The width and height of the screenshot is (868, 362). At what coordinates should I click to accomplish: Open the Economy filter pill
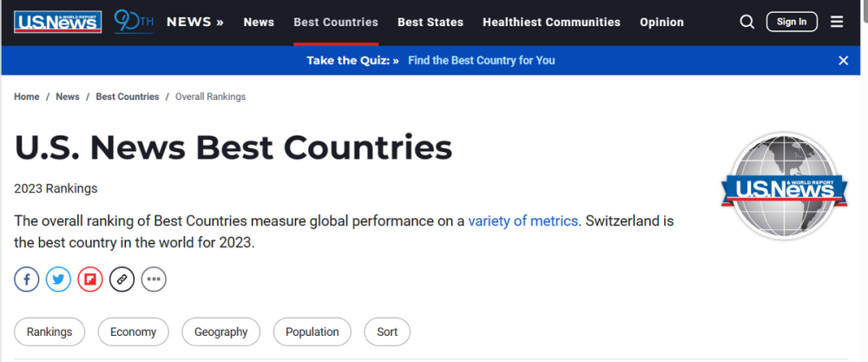[x=134, y=332]
